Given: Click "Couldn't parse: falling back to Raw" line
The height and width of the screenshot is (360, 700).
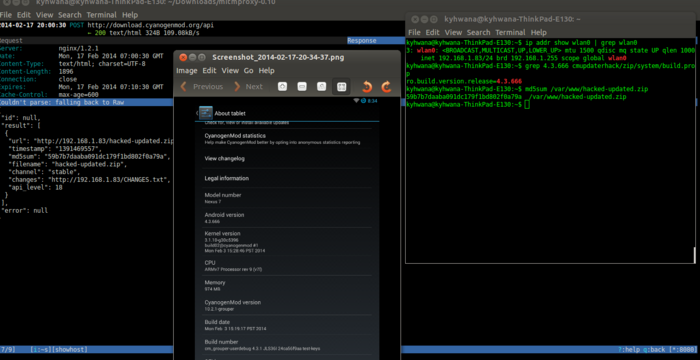Looking at the screenshot, I should point(62,102).
